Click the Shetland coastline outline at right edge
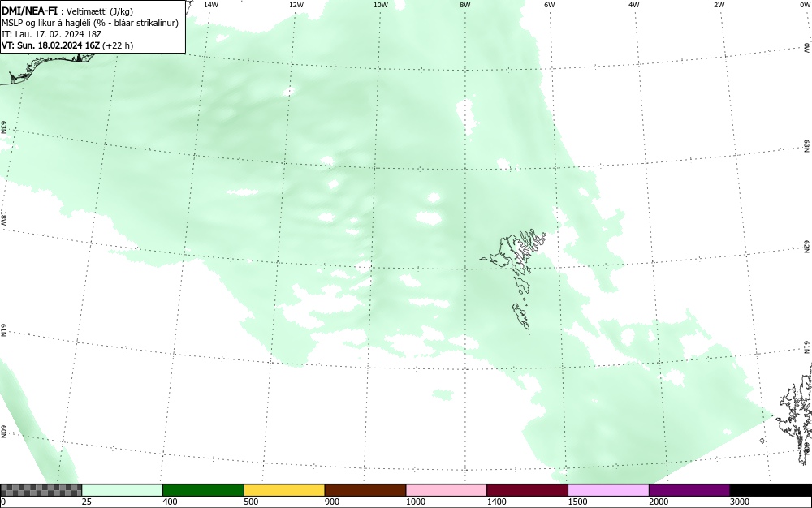The image size is (812, 508). click(796, 414)
